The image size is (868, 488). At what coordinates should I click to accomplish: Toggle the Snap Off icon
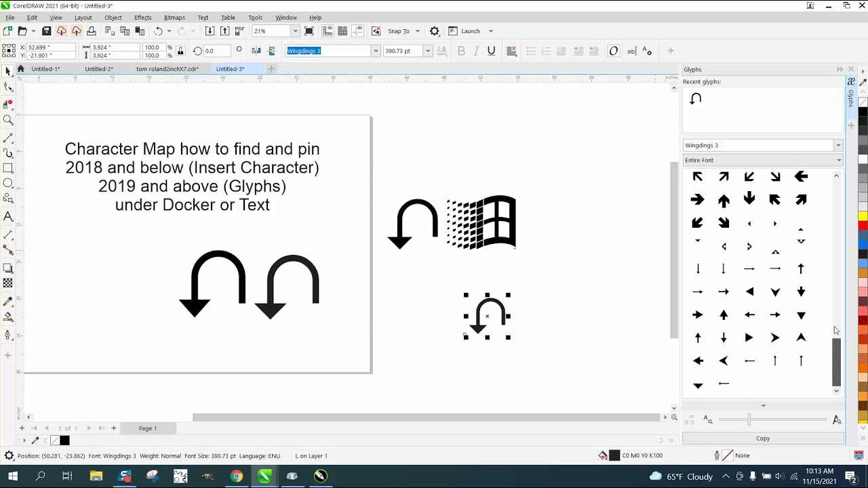coord(376,31)
